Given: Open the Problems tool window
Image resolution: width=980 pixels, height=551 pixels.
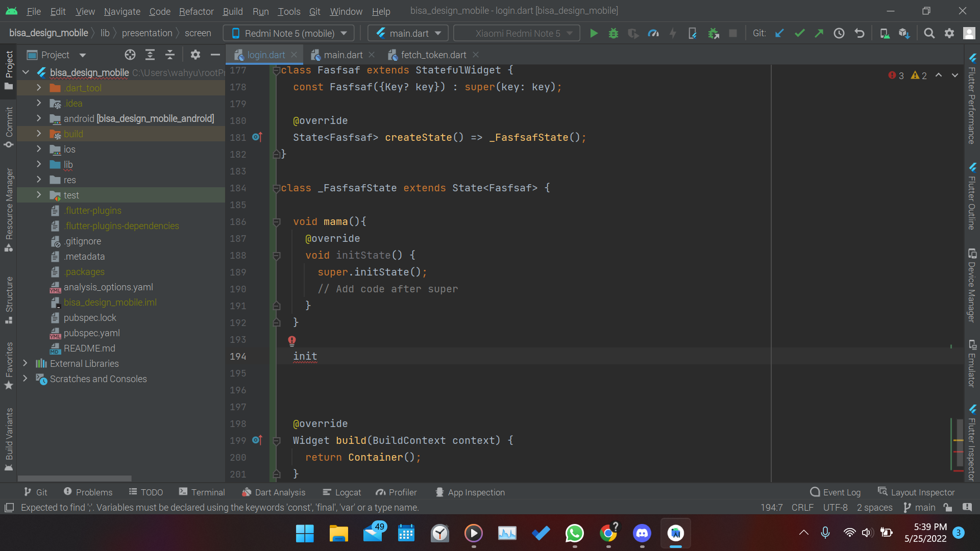Looking at the screenshot, I should (x=88, y=492).
